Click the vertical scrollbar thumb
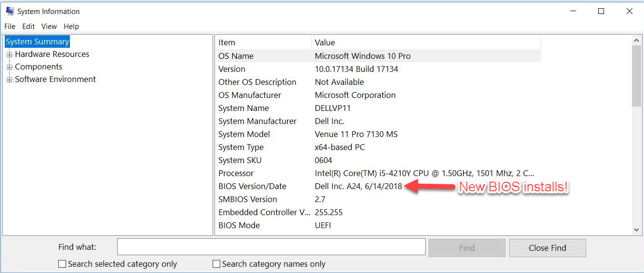The width and height of the screenshot is (644, 273). [636, 76]
